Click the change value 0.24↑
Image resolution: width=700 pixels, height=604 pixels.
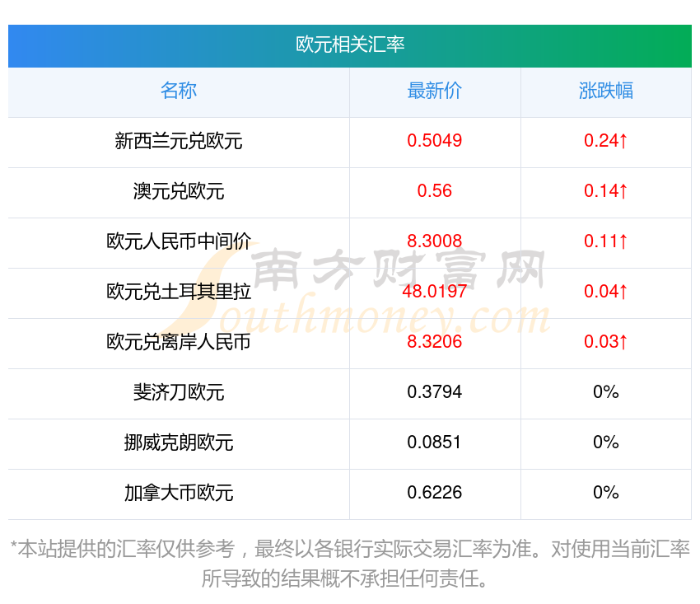606,141
